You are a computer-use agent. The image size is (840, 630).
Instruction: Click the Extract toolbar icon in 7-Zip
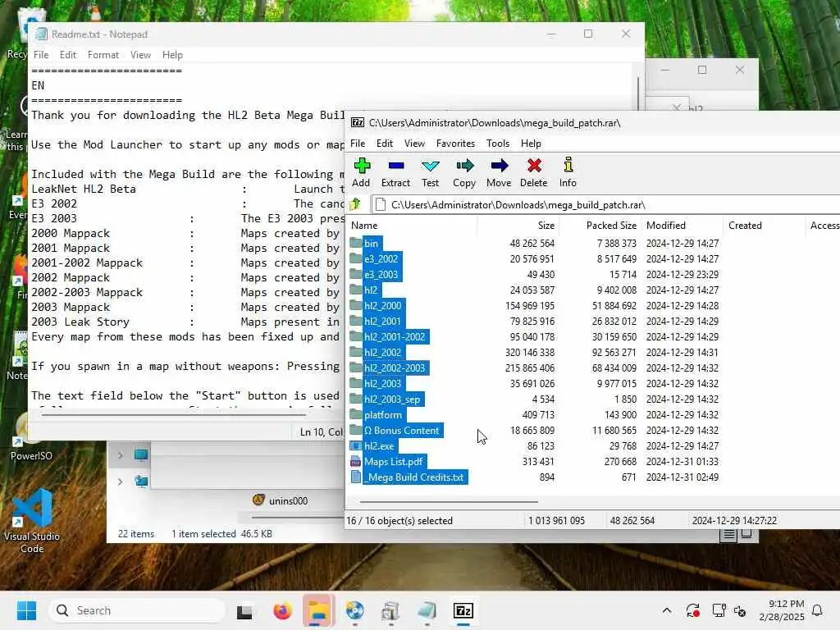pos(396,166)
